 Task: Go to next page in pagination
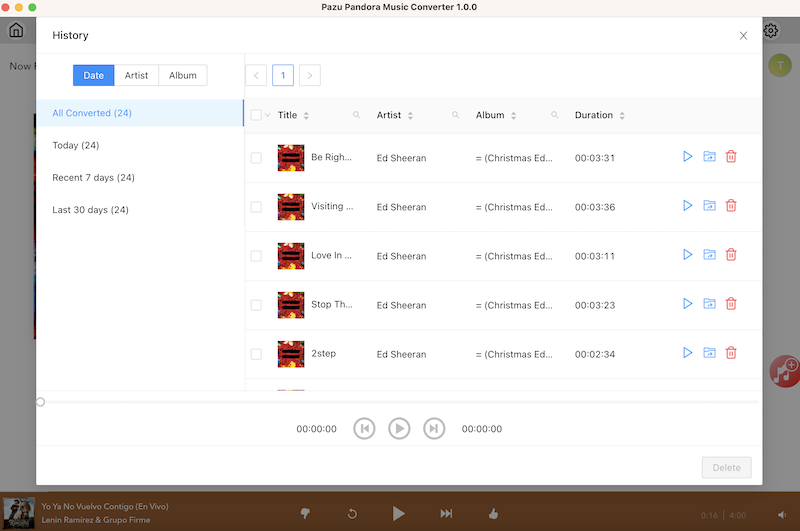tap(310, 75)
